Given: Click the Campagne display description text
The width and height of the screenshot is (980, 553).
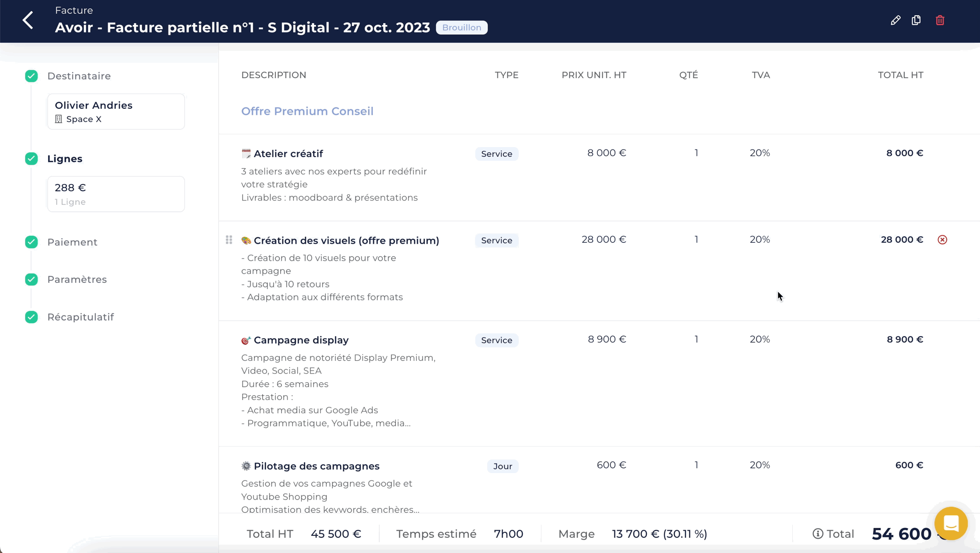Looking at the screenshot, I should tap(338, 391).
